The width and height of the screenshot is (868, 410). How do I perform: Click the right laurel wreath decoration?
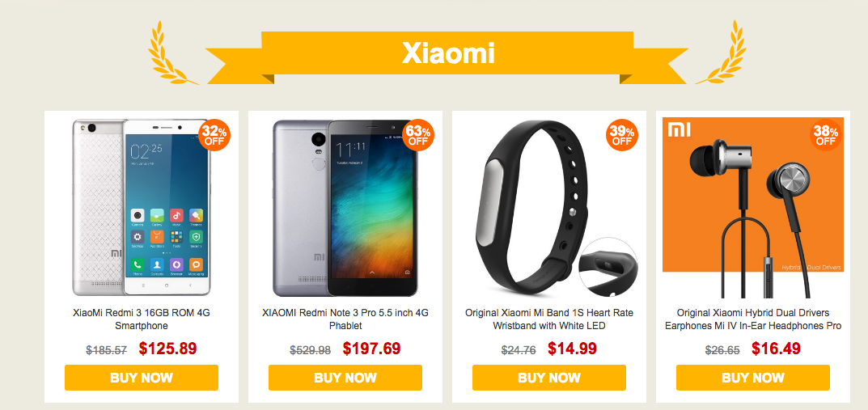722,53
